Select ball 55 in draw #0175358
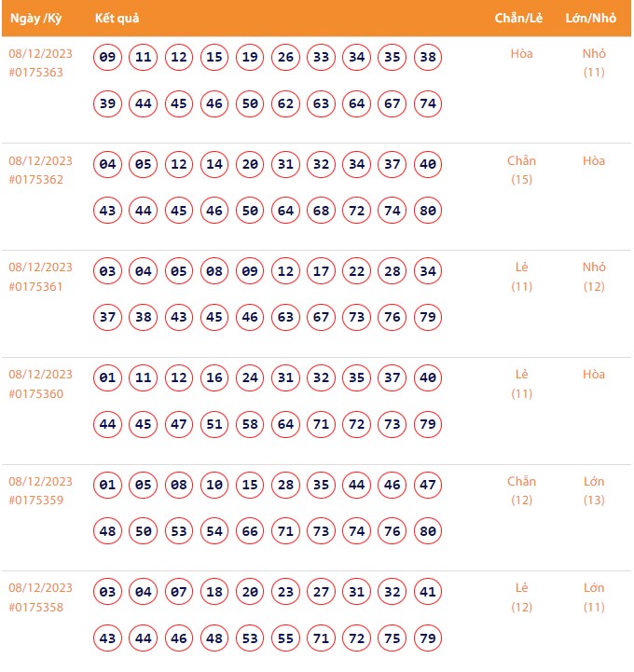 click(x=285, y=638)
